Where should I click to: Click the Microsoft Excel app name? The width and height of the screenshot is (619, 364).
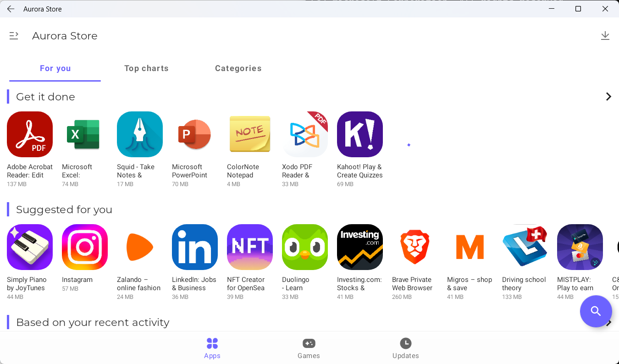(77, 171)
